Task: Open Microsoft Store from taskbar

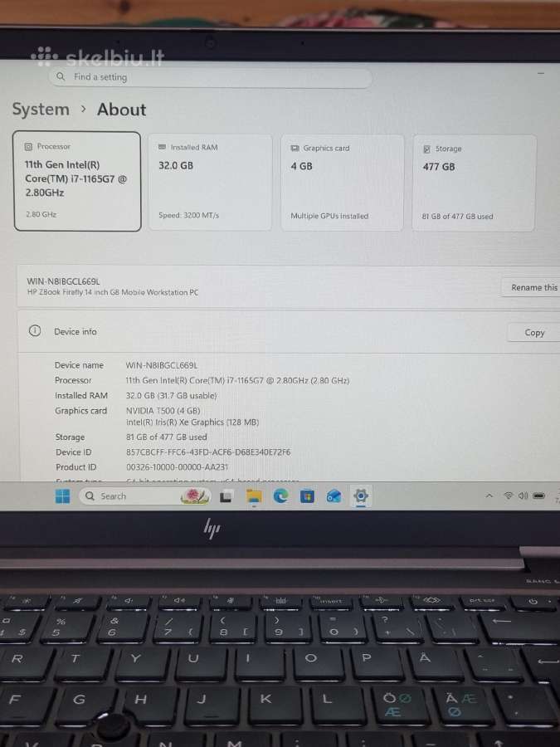Action: 307,496
